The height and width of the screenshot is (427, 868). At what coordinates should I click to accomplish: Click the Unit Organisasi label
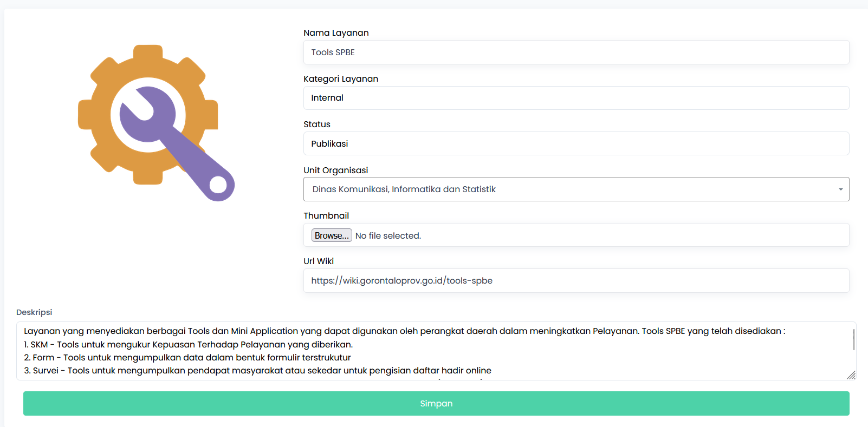point(335,170)
